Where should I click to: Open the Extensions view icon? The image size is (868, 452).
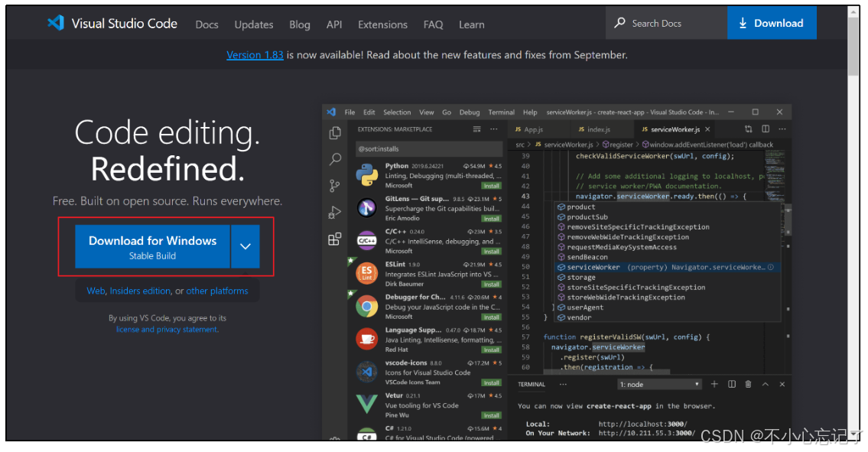coord(334,239)
